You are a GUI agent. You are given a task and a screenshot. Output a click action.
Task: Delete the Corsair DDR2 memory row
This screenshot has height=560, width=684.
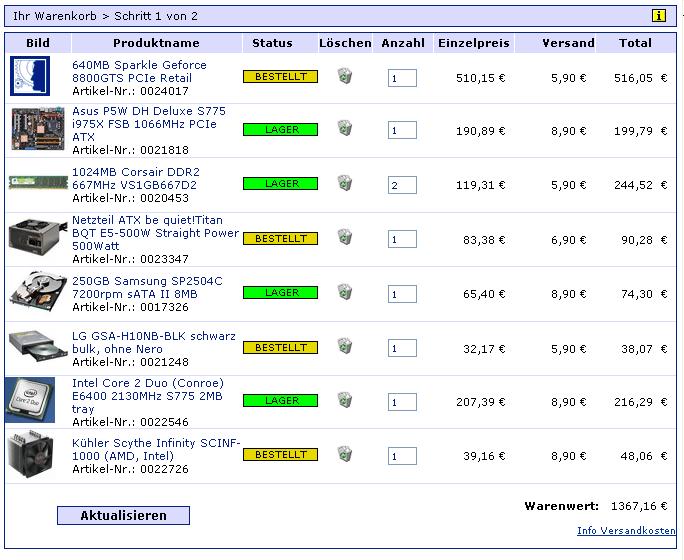tap(345, 183)
